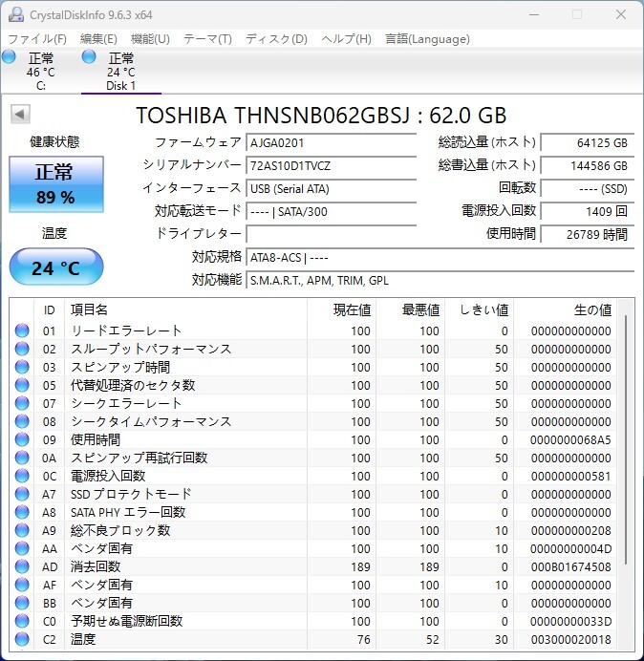Screen dimensions: 644x661
Task: Open the ディスク(D) menu
Action: point(277,39)
